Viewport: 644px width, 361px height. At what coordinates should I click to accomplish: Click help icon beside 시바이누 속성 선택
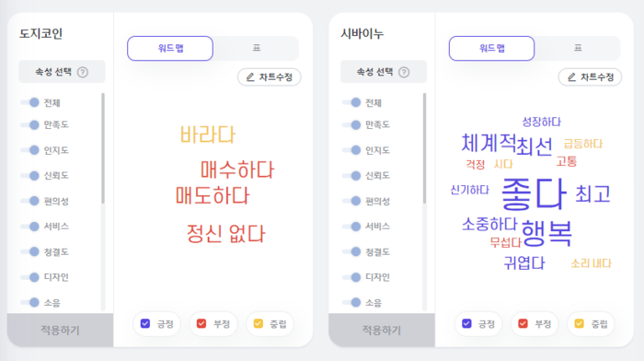[404, 73]
